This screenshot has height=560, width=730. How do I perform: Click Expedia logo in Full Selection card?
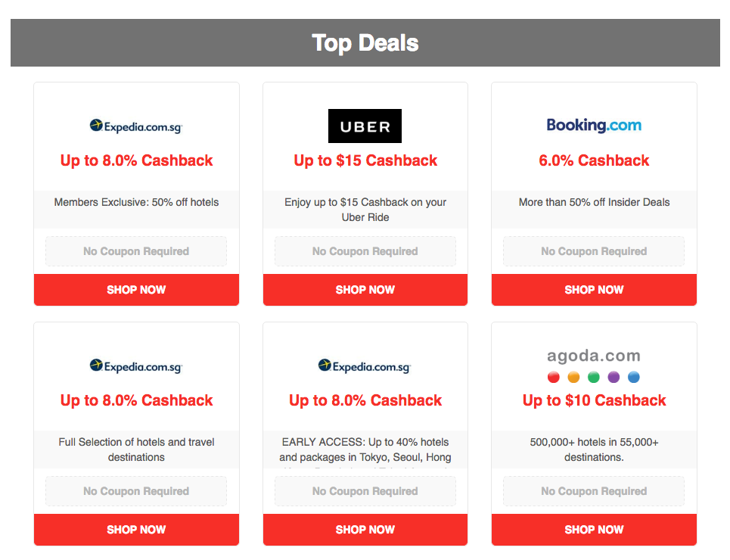click(x=136, y=366)
